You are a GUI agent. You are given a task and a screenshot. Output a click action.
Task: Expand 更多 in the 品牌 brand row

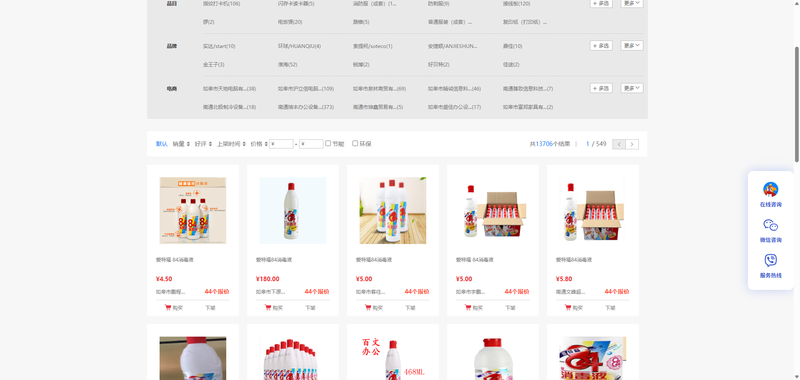(x=632, y=45)
